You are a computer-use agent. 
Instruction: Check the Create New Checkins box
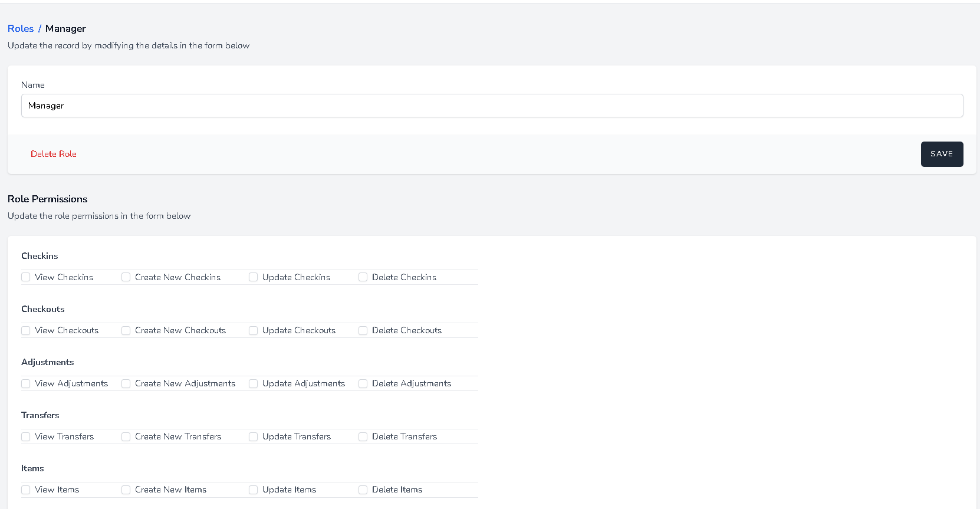point(126,277)
